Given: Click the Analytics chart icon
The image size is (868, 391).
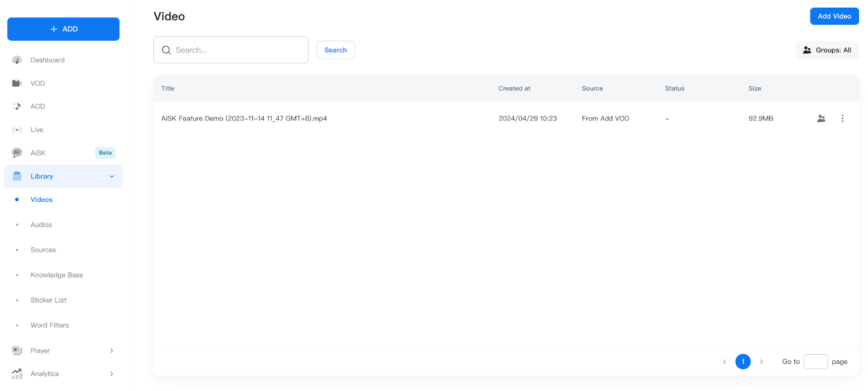Looking at the screenshot, I should tap(17, 374).
